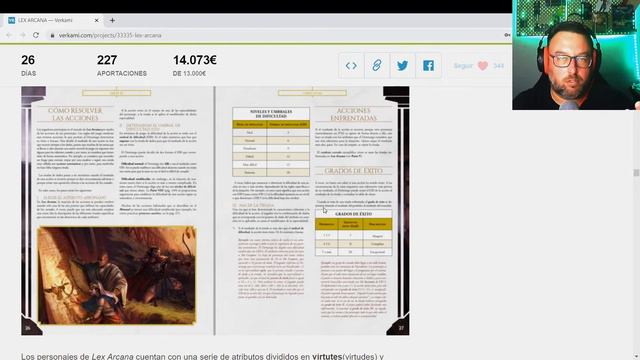Click the DE 13.000€ goal text
This screenshot has width=640, height=360.
pyautogui.click(x=189, y=73)
